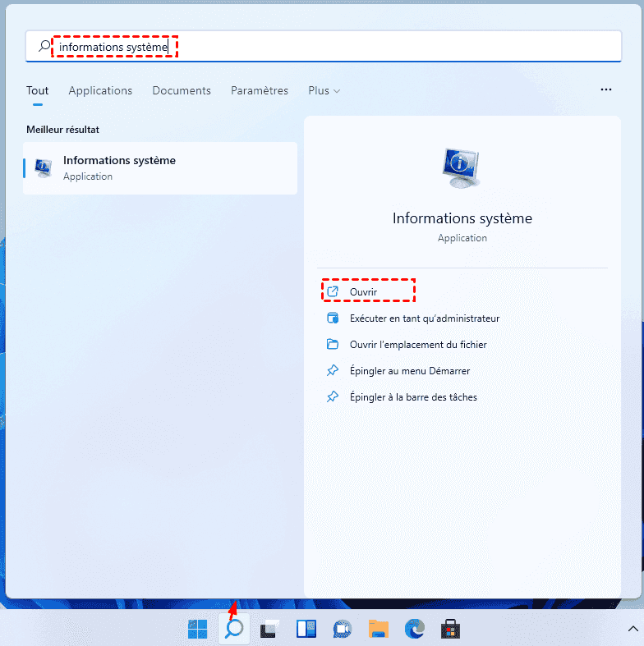Image resolution: width=644 pixels, height=646 pixels.
Task: Switch to the Paramètres tab
Action: point(260,90)
